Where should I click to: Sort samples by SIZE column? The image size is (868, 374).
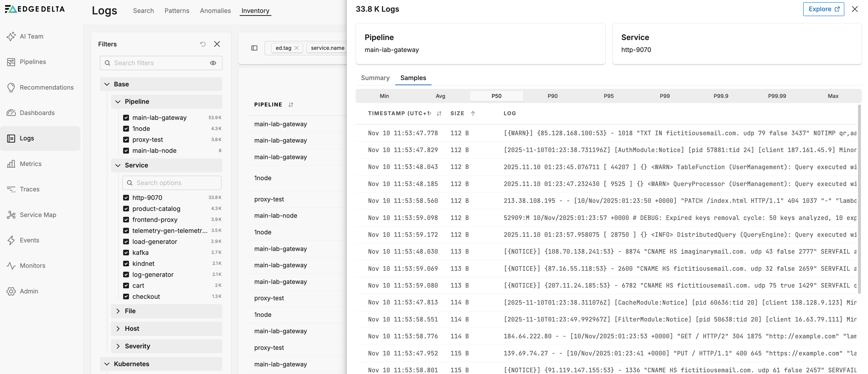pyautogui.click(x=473, y=113)
